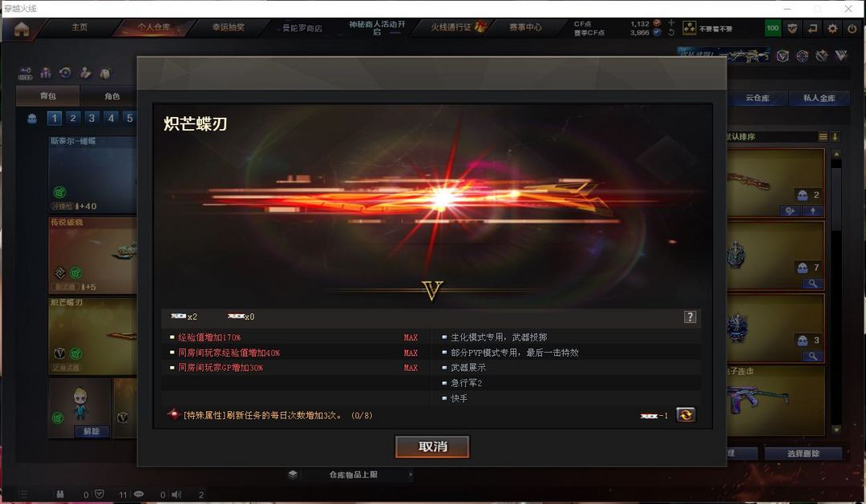Click the home icon in top bar
This screenshot has width=866, height=504.
[22, 29]
